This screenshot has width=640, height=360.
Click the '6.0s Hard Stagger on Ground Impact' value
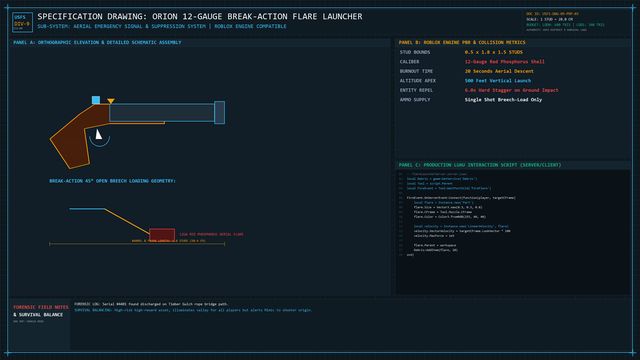click(x=511, y=90)
